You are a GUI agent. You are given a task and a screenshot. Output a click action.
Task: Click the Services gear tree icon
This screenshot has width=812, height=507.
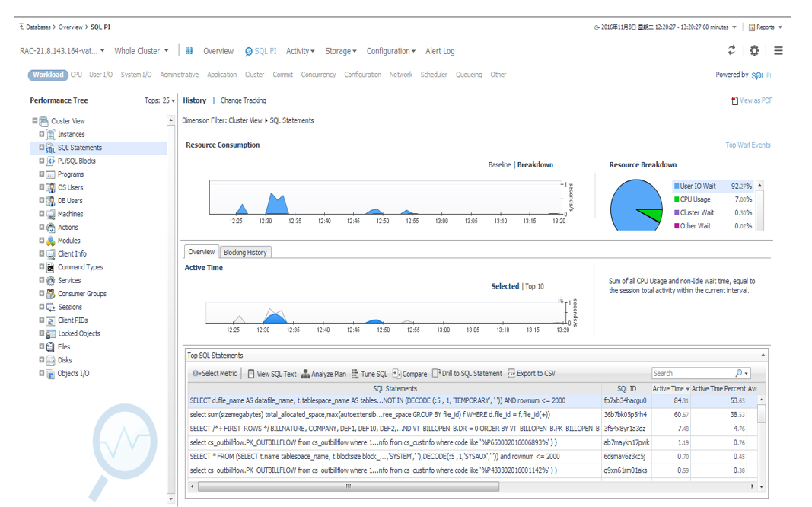click(50, 281)
